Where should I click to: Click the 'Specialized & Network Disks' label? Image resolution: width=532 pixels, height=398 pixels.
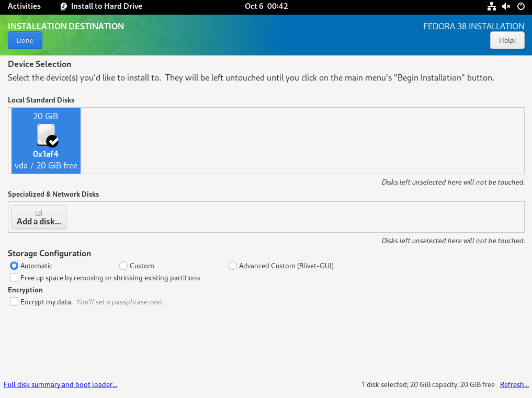click(x=53, y=194)
